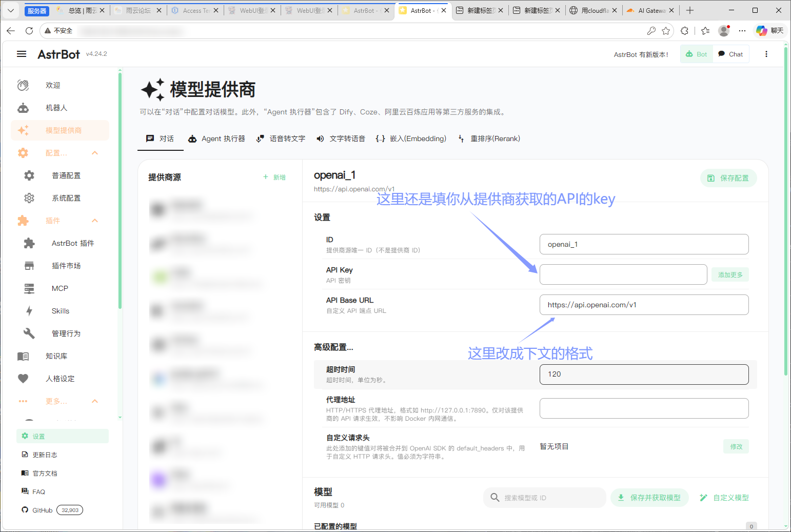Select the 文字转语音 tab
This screenshot has width=791, height=532.
coord(341,139)
